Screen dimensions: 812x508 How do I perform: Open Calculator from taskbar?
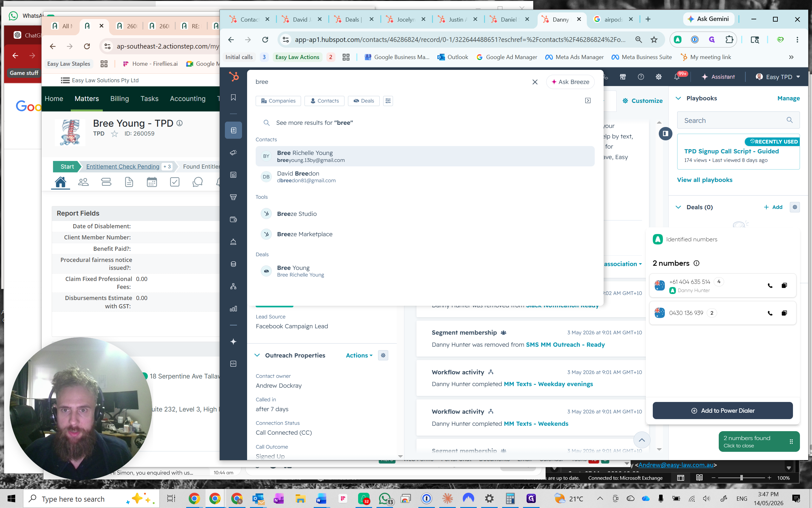tap(510, 498)
